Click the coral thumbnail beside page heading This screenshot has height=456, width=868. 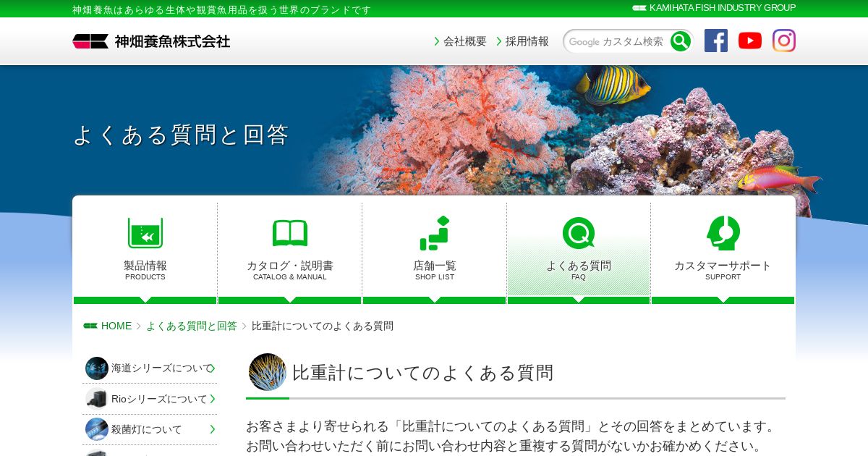click(268, 372)
